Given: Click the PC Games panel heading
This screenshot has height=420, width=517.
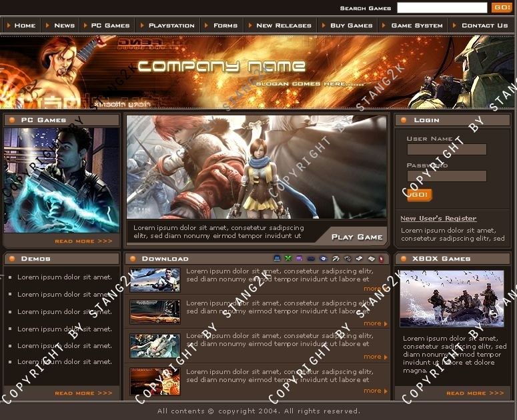Looking at the screenshot, I should [43, 120].
